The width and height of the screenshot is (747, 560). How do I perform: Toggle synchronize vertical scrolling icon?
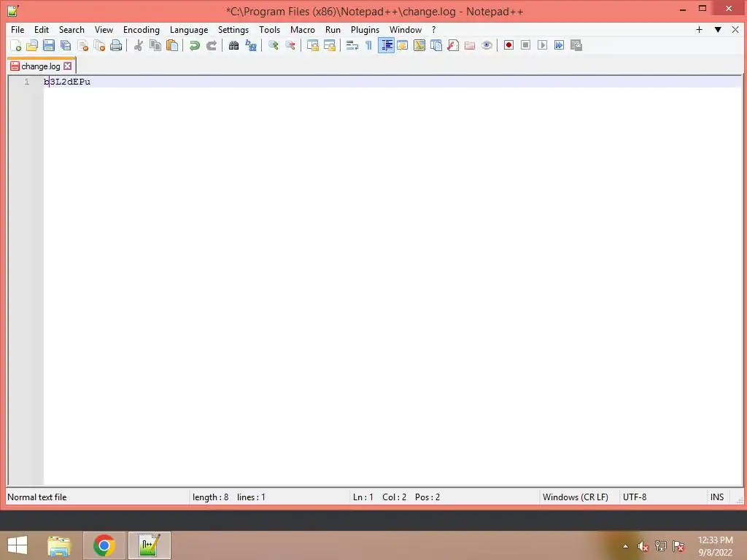[312, 45]
